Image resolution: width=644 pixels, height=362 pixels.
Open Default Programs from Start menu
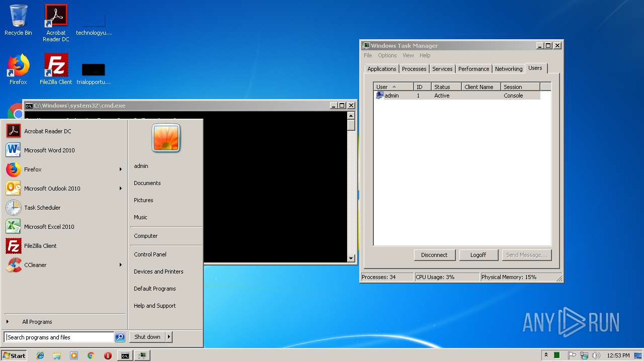point(166,289)
